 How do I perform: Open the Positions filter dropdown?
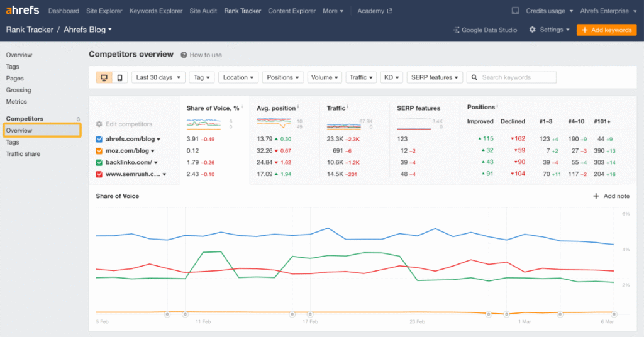pos(283,77)
